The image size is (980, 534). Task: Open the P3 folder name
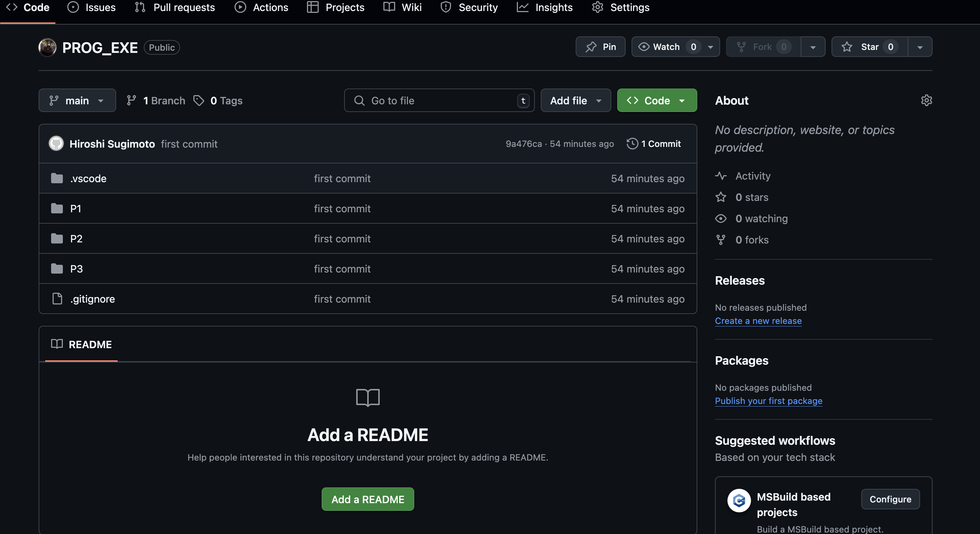point(76,268)
